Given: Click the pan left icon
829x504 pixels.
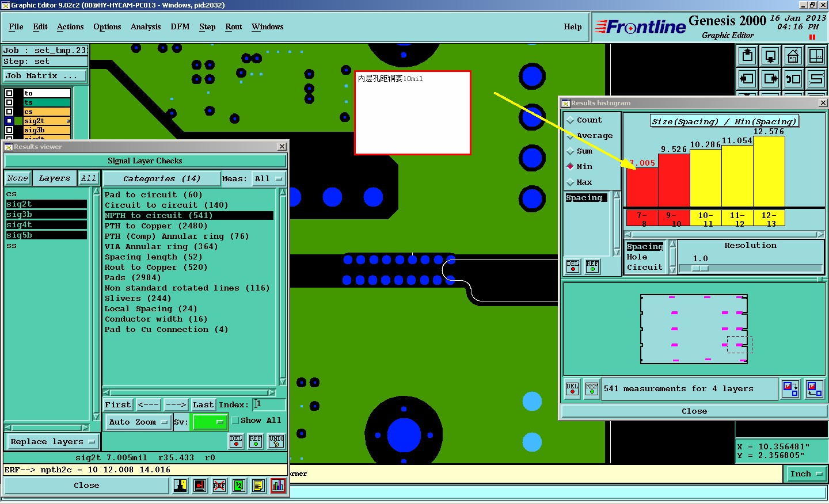Looking at the screenshot, I should pos(747,78).
